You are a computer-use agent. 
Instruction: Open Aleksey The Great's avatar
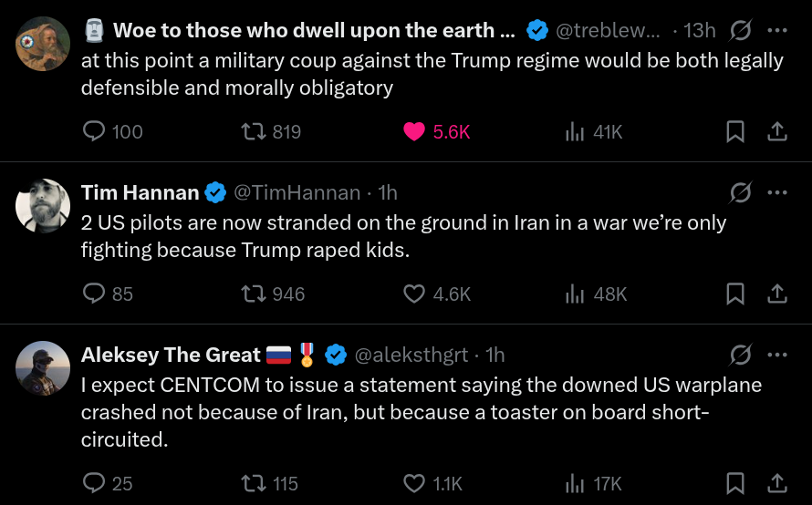coord(43,368)
